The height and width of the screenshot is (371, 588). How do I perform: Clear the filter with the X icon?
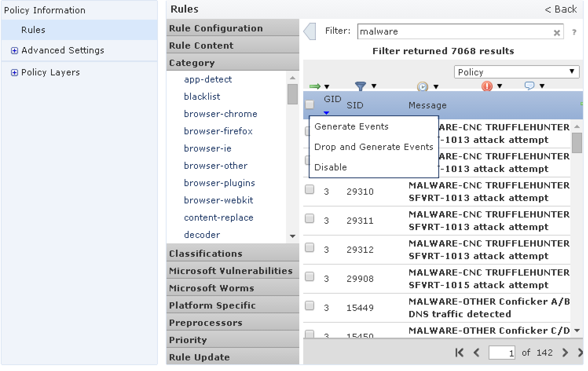tap(557, 33)
